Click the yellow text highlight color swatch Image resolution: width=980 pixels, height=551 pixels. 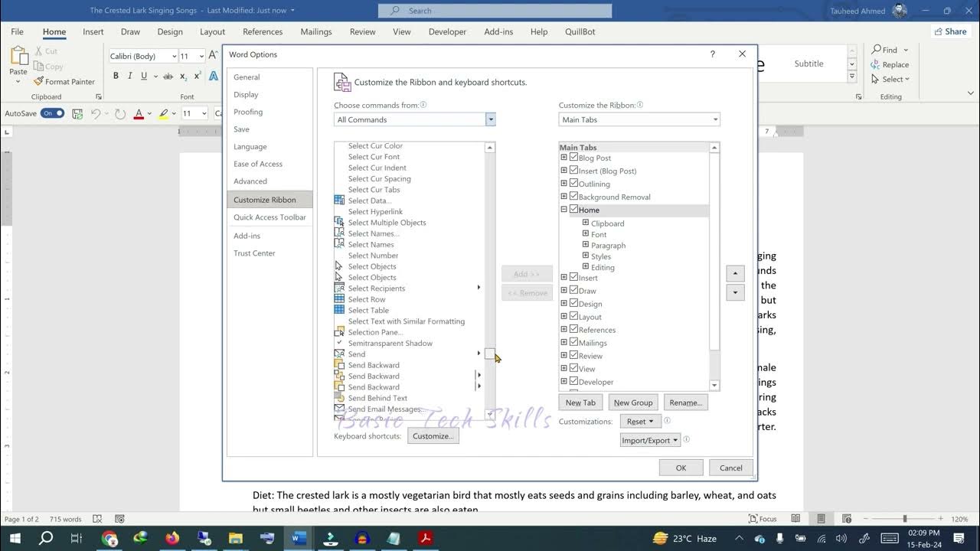pos(163,113)
